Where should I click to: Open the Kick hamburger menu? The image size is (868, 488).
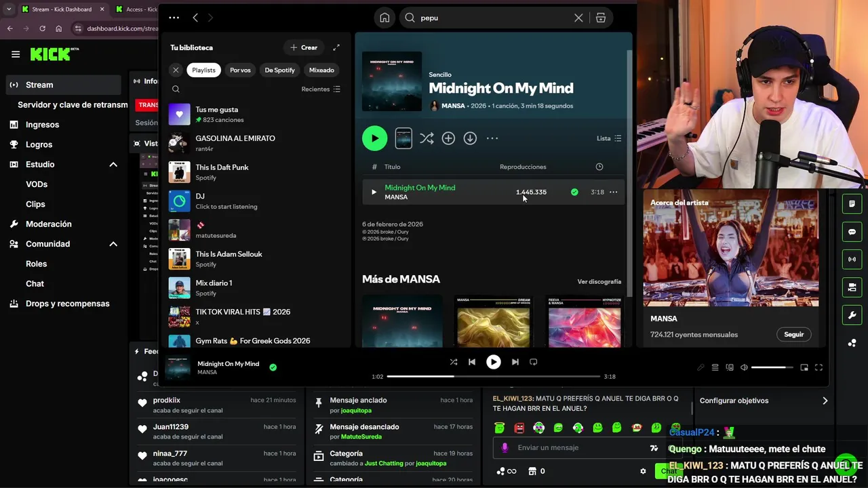(16, 54)
